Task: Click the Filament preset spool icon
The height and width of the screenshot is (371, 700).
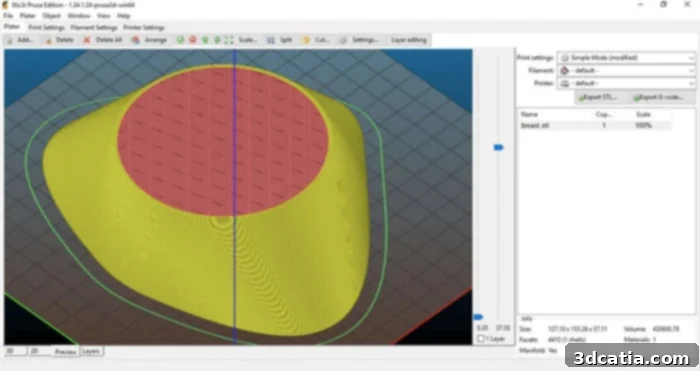Action: pos(565,71)
